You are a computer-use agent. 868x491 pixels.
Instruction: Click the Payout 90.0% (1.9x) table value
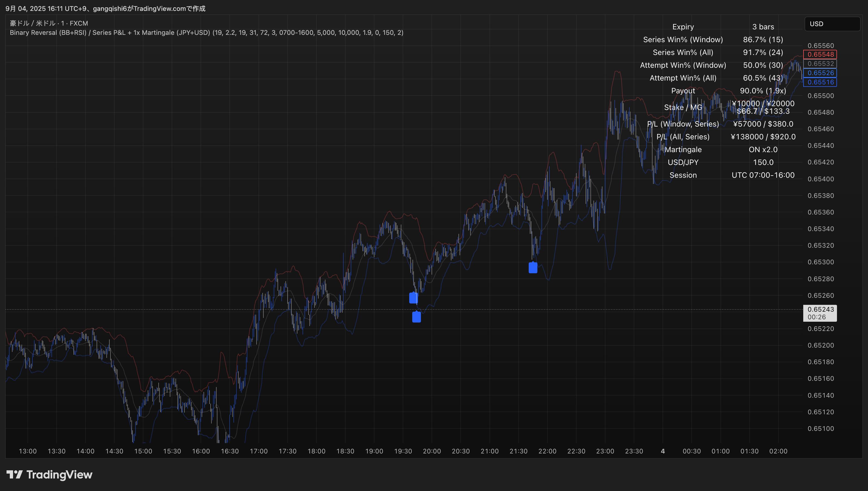763,91
